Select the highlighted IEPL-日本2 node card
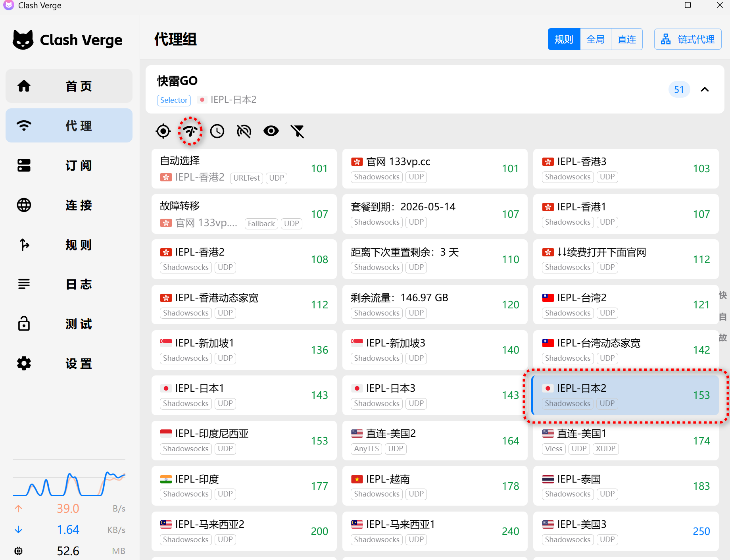This screenshot has height=560, width=730. (x=626, y=395)
